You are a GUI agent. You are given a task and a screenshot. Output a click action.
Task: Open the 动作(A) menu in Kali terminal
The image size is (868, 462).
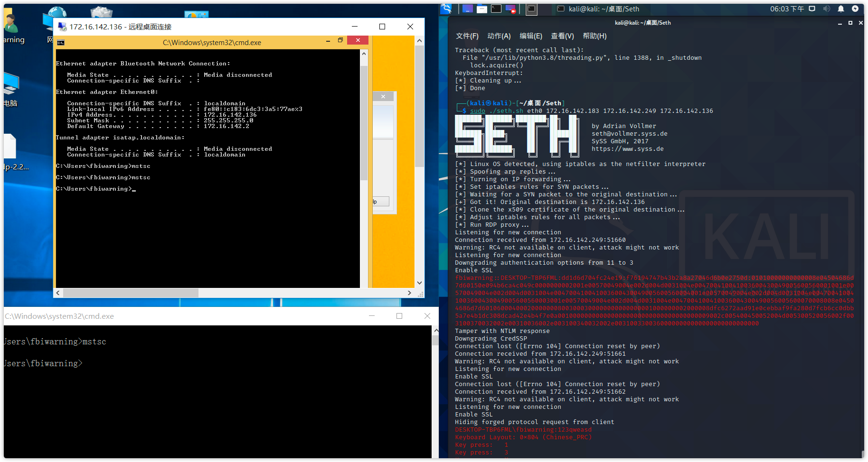499,36
